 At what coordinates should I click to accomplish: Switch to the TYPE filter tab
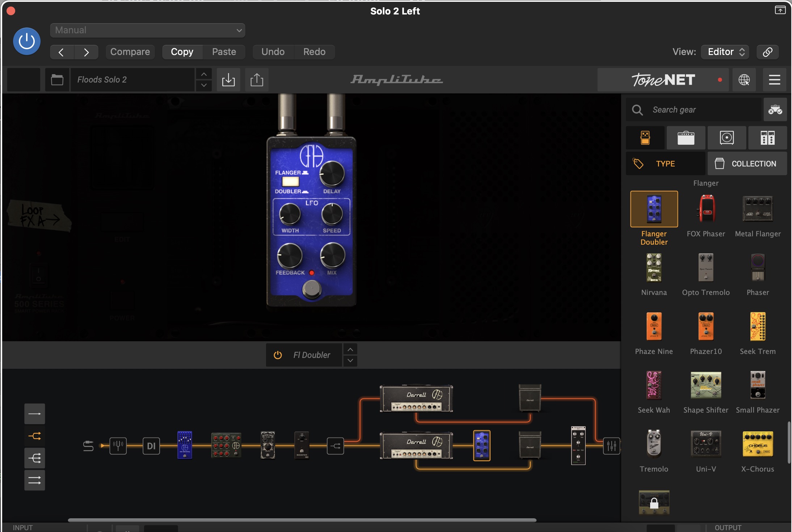pos(665,164)
